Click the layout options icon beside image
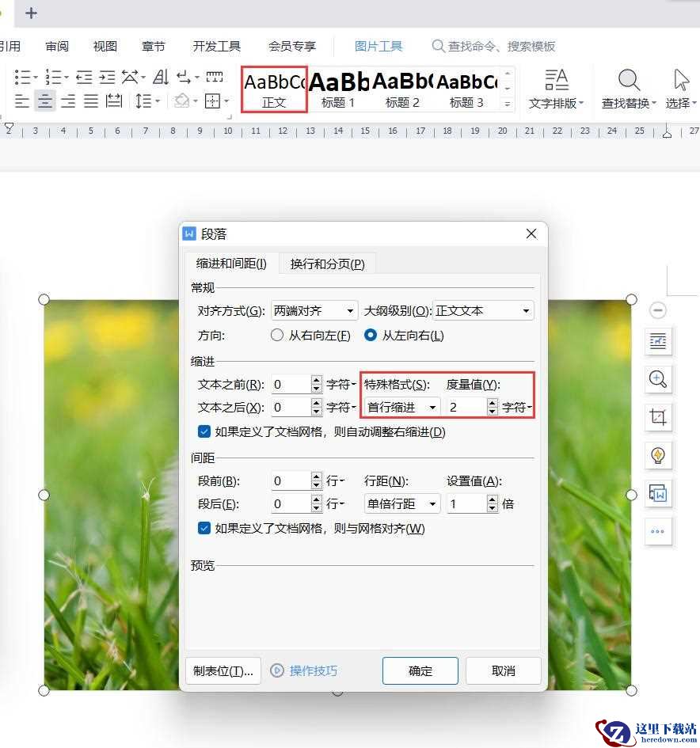 click(x=658, y=341)
